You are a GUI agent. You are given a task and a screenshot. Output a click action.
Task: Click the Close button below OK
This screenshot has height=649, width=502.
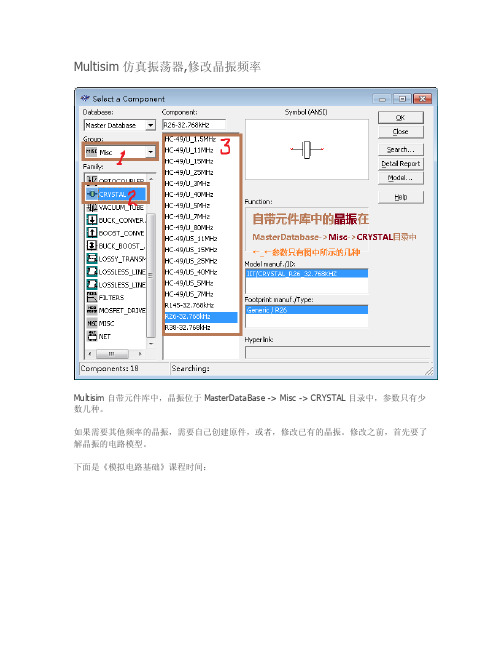(x=401, y=132)
